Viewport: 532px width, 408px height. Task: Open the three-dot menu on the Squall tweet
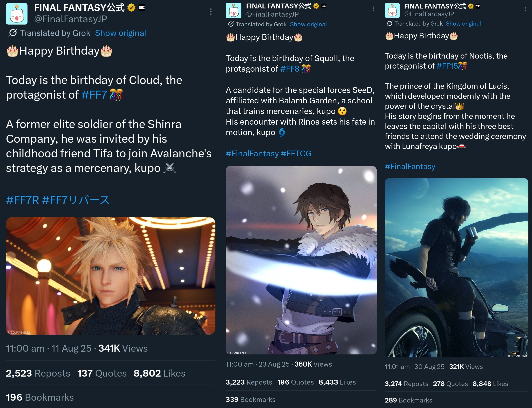tap(373, 9)
